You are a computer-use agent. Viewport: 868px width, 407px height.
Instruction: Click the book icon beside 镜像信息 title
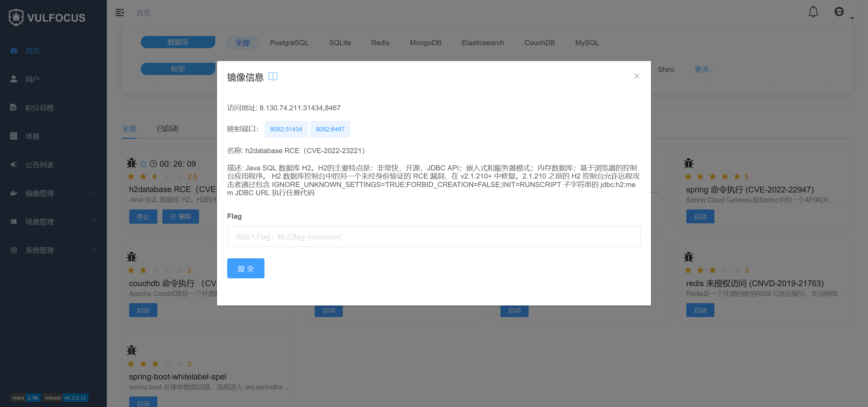coord(273,77)
